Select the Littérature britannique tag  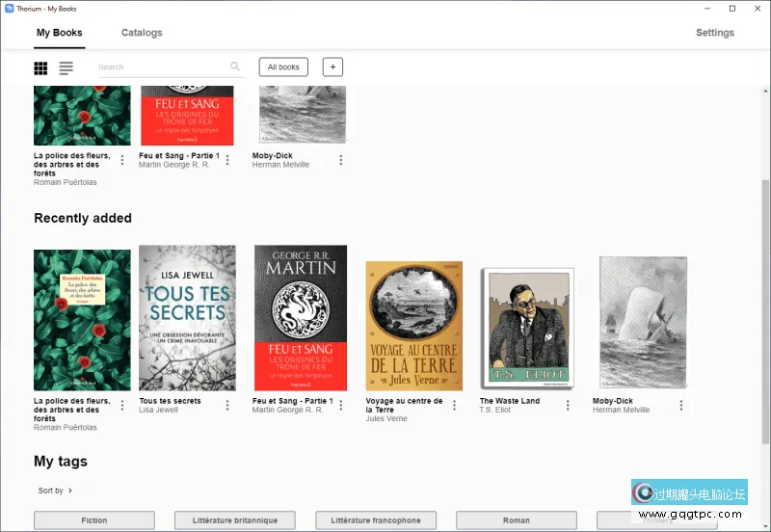[235, 520]
